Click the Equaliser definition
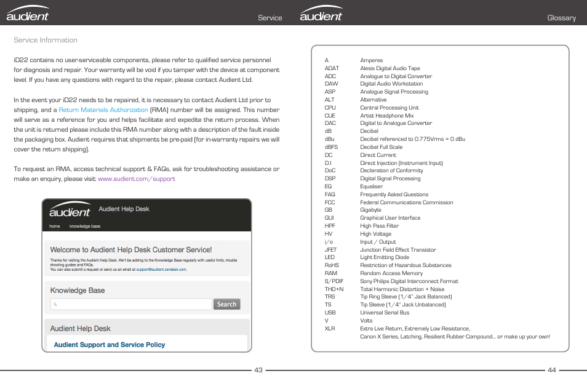This screenshot has width=587, height=392. click(x=372, y=186)
